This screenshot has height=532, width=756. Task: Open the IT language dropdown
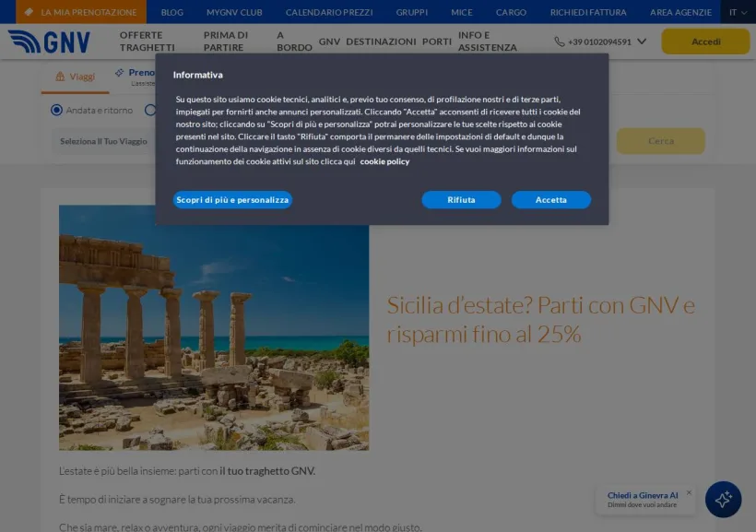tap(738, 12)
